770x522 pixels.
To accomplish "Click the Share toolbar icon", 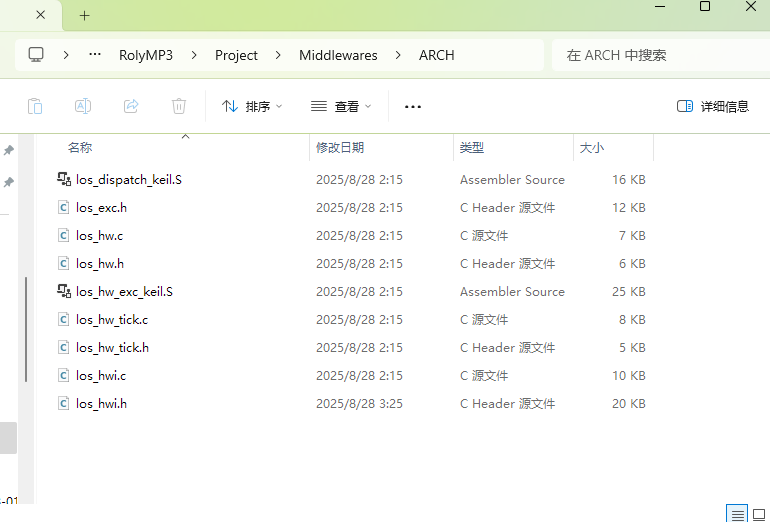I will pyautogui.click(x=131, y=106).
